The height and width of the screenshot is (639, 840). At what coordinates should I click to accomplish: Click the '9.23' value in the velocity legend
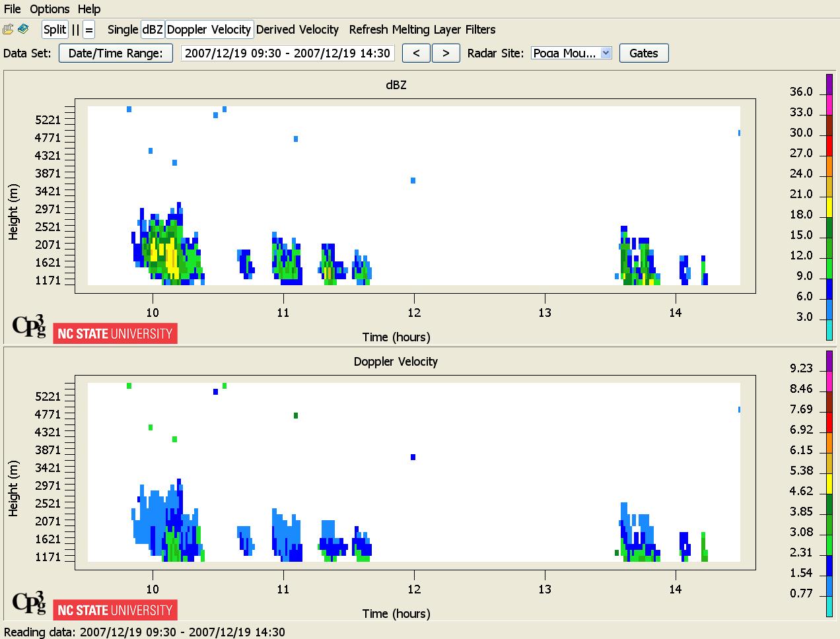pos(801,369)
